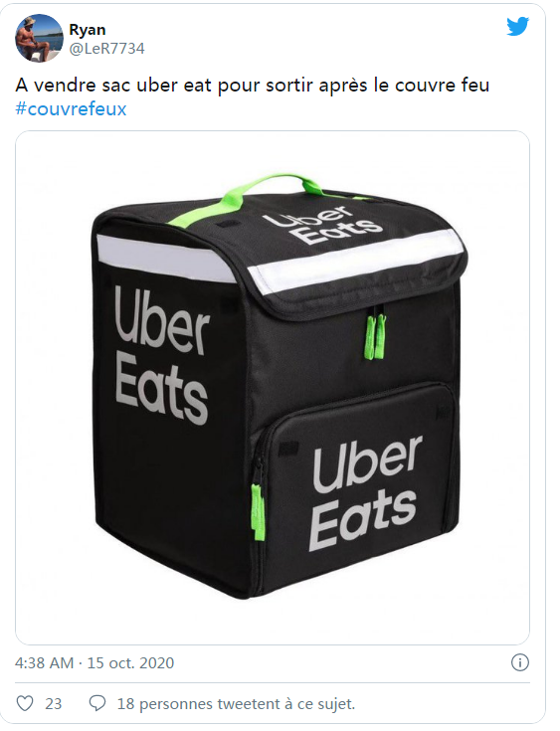This screenshot has width=560, height=731.
Task: Click the like count 23
Action: click(x=53, y=703)
